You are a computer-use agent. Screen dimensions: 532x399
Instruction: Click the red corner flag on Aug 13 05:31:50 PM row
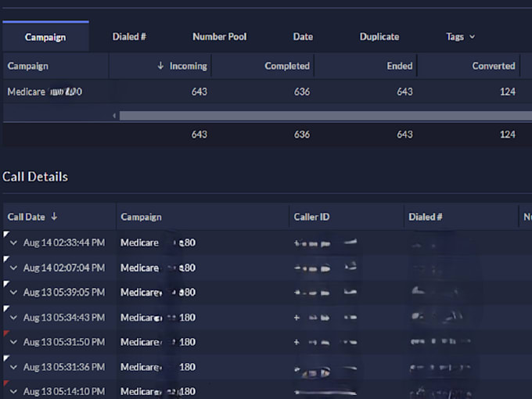(5, 333)
